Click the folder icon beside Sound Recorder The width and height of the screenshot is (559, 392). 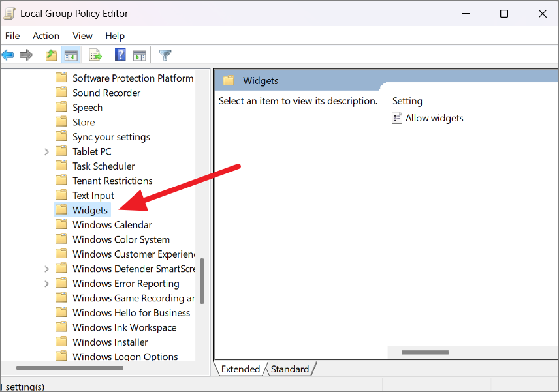(61, 93)
